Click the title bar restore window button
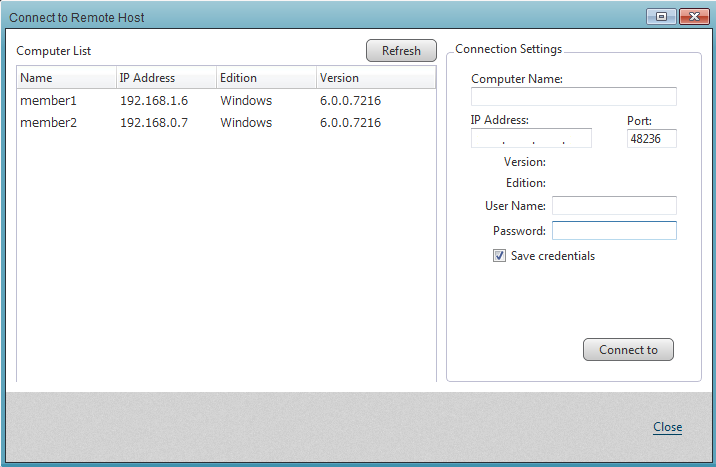Viewport: 716px width, 467px height. click(662, 16)
